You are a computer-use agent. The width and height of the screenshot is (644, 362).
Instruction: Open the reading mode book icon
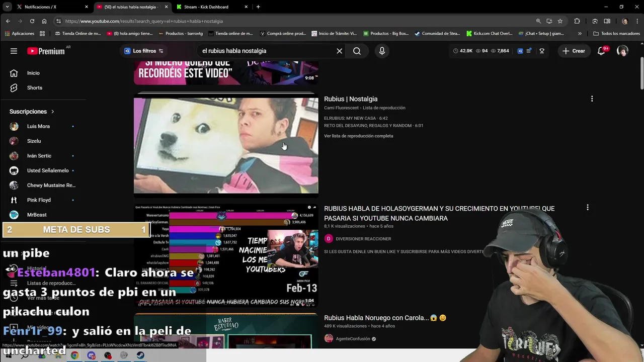[607, 21]
